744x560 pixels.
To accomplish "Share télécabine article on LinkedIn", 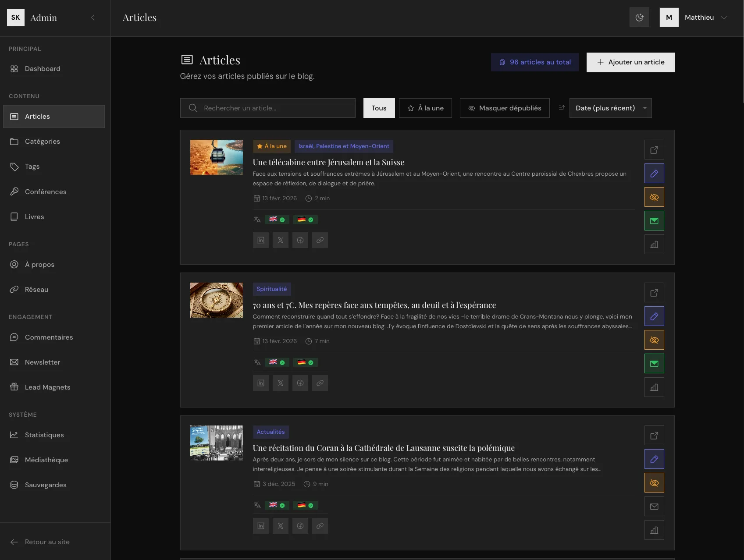I will (x=261, y=240).
